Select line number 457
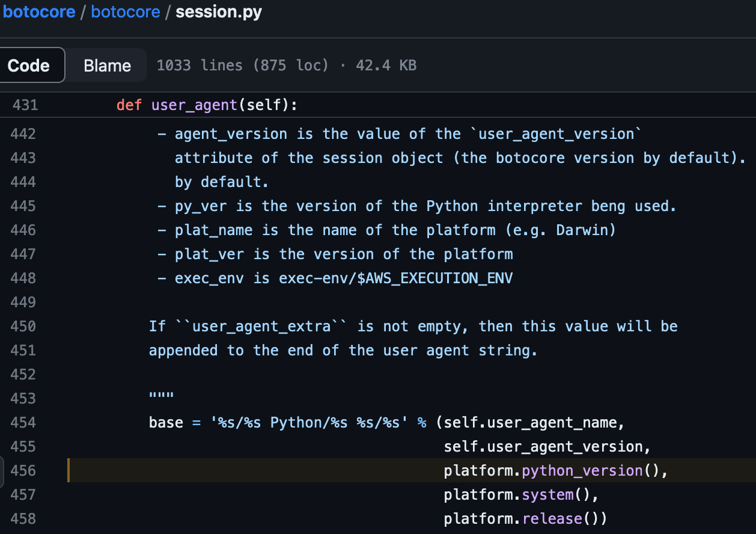The image size is (756, 534). coord(23,494)
